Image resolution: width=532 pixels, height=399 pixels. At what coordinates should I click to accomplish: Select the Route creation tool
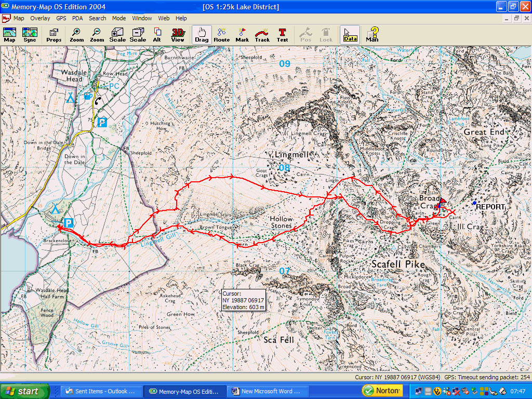click(221, 35)
